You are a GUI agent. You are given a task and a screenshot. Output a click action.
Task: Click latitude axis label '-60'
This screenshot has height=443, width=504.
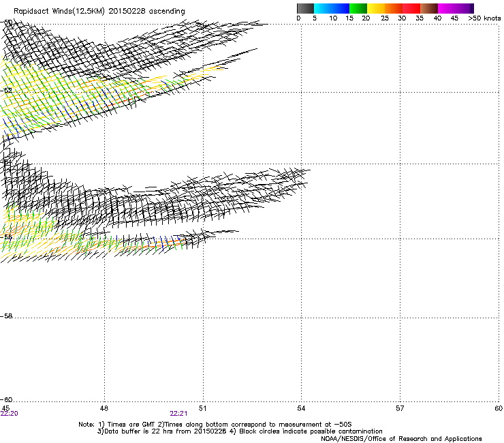click(6, 399)
